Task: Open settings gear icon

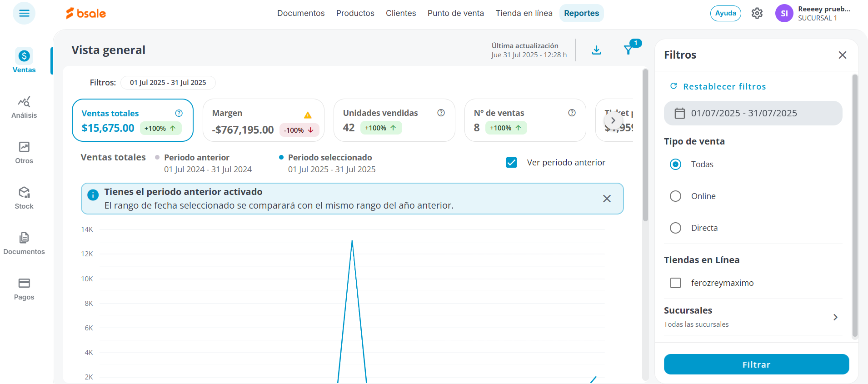Action: [757, 13]
